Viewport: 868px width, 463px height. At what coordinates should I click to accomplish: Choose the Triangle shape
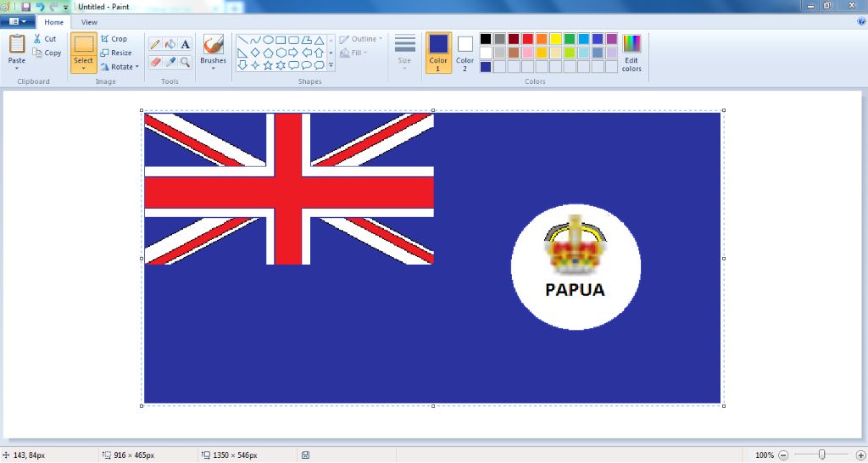click(x=319, y=41)
